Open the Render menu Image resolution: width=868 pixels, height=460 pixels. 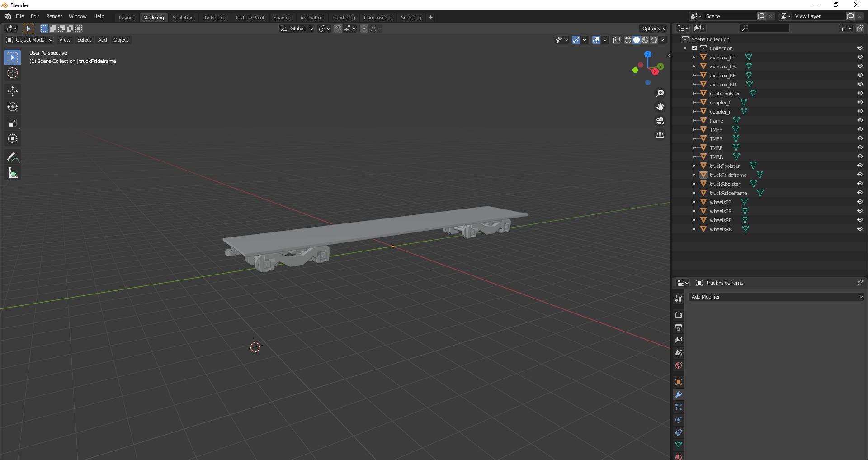click(x=54, y=16)
